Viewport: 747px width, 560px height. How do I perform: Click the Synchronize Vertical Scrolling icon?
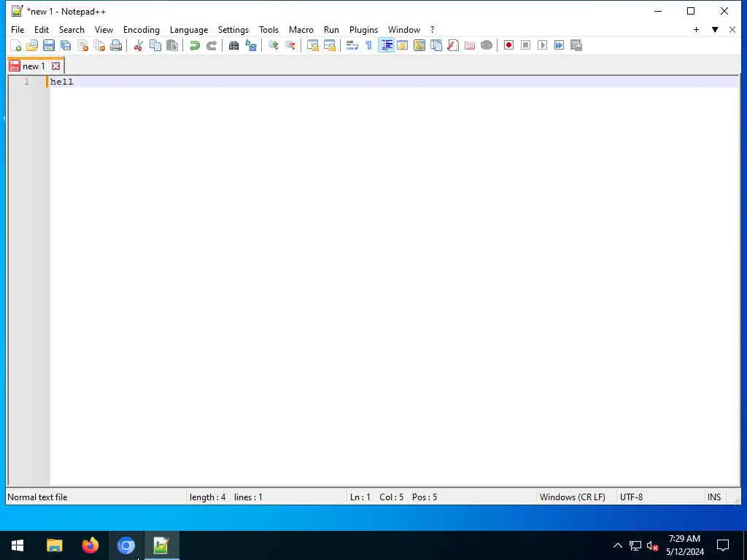pos(312,45)
